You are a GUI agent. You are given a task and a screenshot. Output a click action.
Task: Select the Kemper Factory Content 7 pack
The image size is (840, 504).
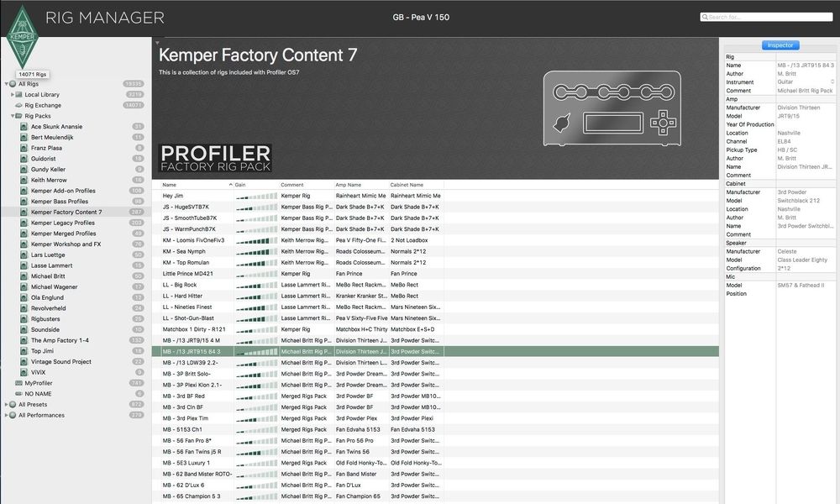(76, 212)
